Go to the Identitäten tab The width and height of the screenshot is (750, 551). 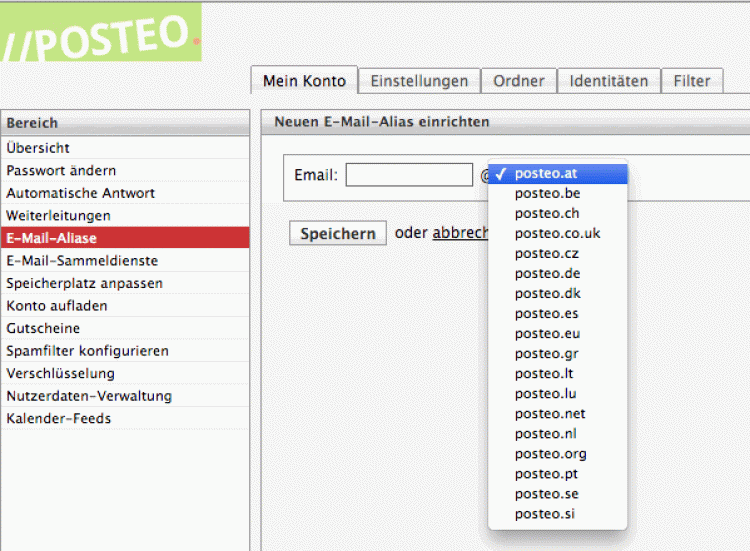608,81
